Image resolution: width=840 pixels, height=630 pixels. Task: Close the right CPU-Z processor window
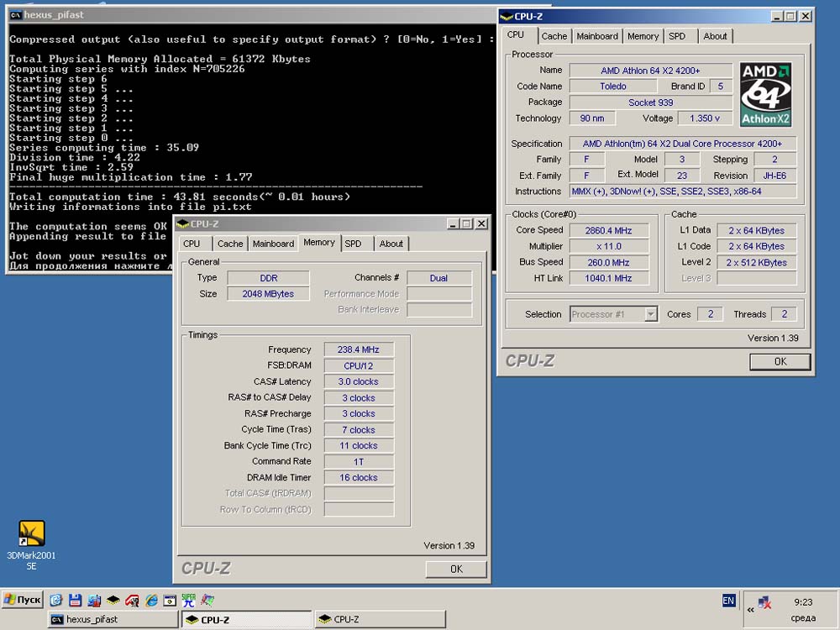pos(806,17)
